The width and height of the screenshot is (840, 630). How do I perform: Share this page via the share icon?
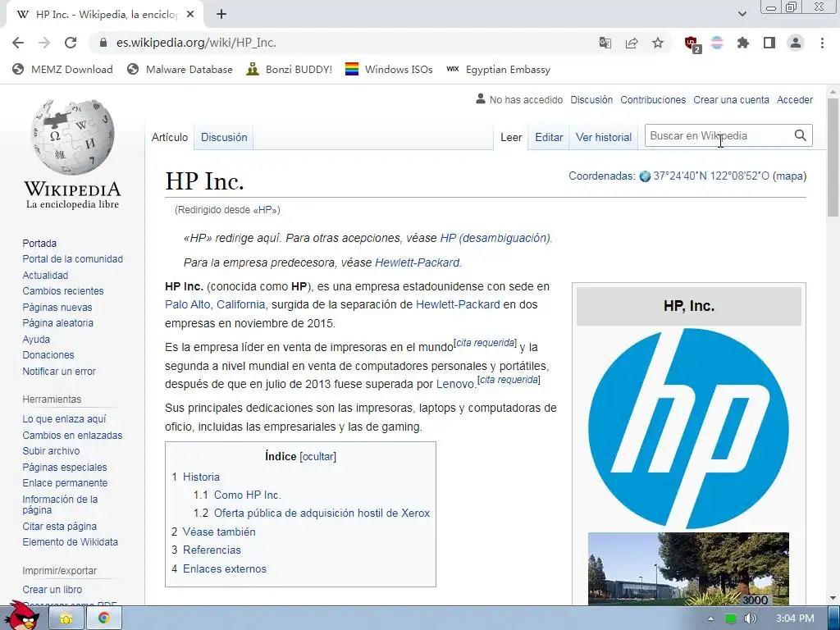click(x=632, y=43)
